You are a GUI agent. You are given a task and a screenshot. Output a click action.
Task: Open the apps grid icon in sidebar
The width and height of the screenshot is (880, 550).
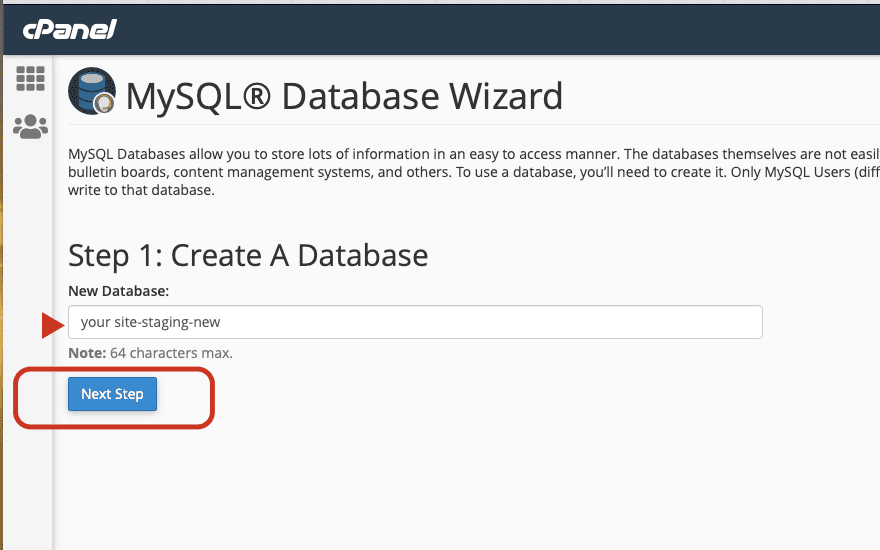coord(30,79)
